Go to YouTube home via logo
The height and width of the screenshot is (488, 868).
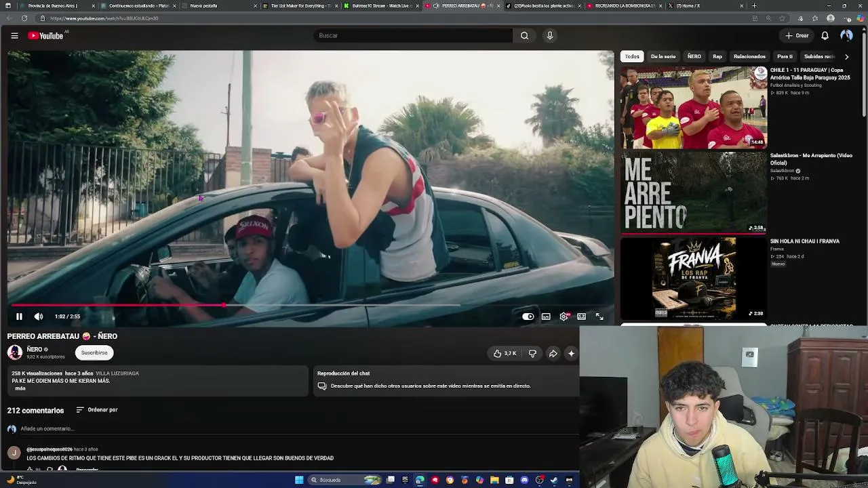(x=46, y=35)
